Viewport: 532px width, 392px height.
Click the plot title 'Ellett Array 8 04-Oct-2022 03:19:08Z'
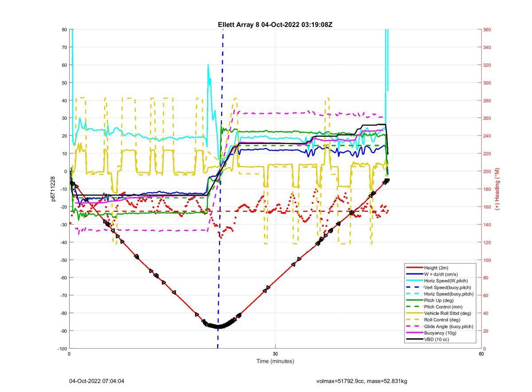coord(275,25)
